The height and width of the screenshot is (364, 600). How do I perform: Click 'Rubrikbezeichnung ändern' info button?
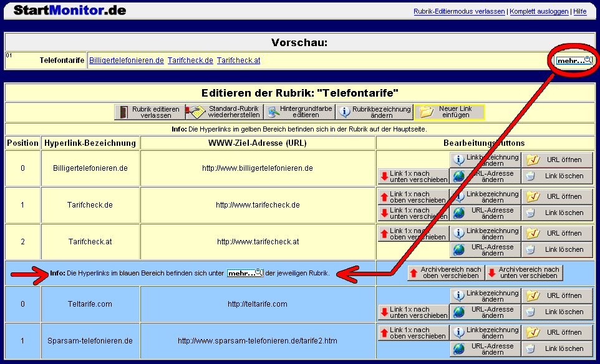(374, 112)
